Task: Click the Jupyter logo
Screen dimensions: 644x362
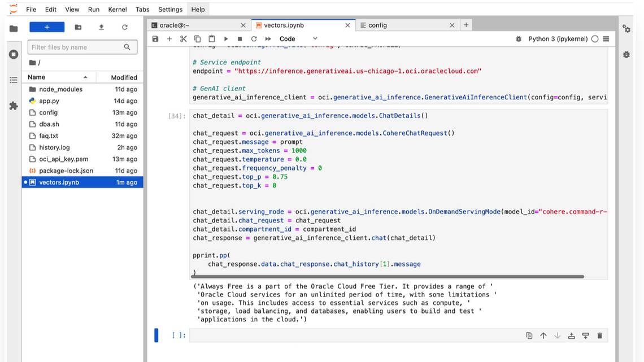Action: point(14,9)
